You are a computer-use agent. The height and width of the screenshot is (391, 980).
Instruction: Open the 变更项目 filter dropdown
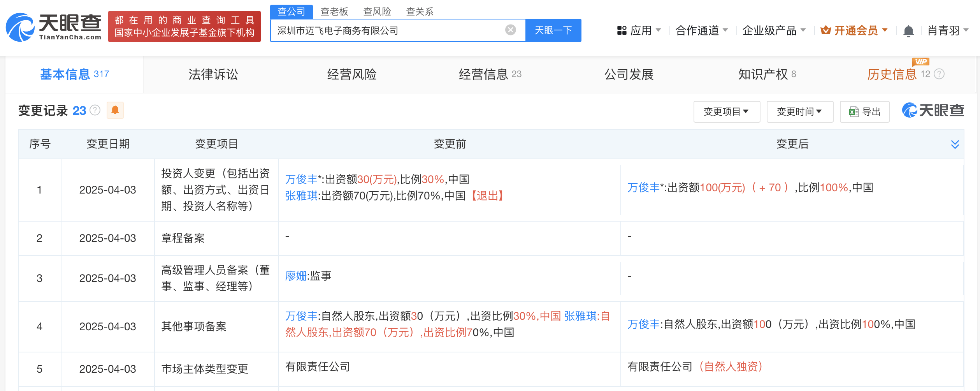726,112
